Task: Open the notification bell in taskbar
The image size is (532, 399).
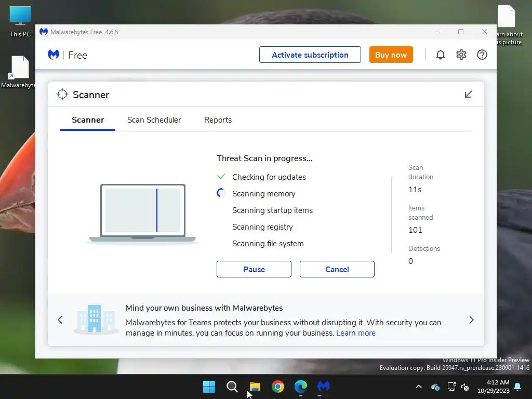Action: pyautogui.click(x=518, y=387)
